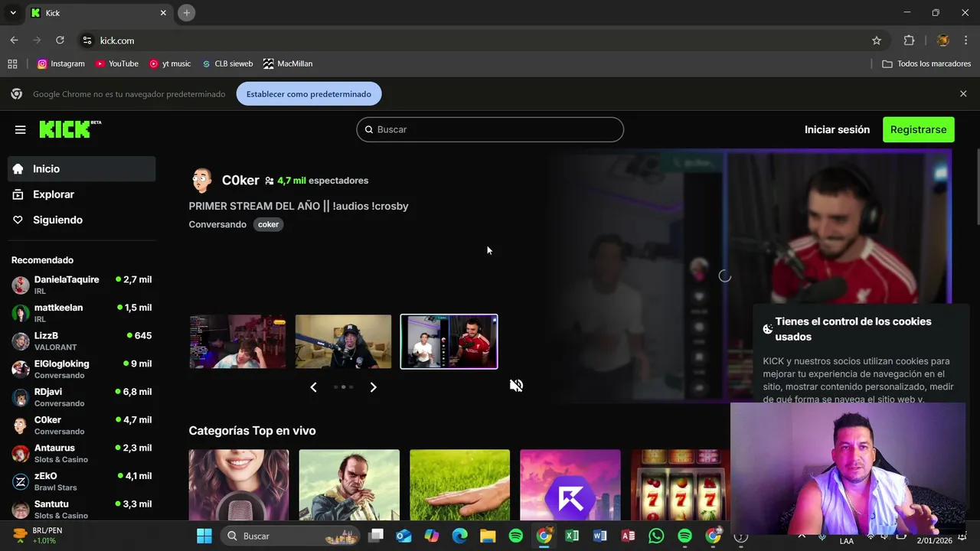
Task: Open Excel from the taskbar
Action: (x=572, y=536)
